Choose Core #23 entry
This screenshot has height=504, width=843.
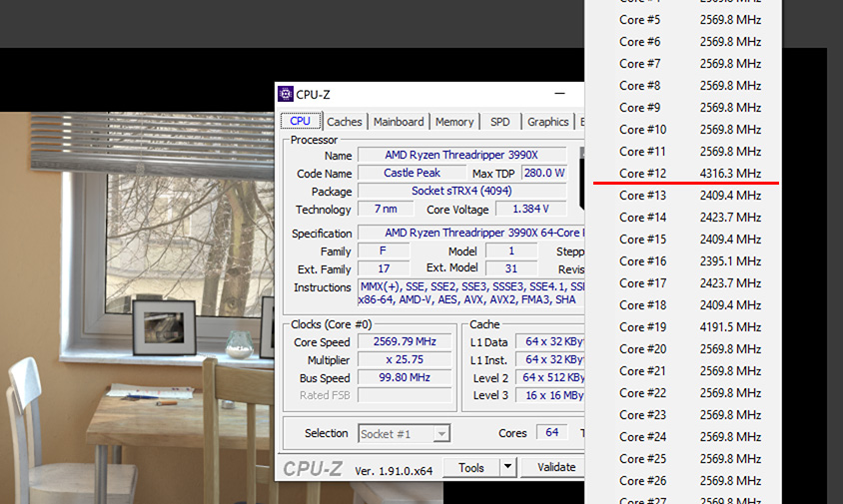(x=683, y=416)
